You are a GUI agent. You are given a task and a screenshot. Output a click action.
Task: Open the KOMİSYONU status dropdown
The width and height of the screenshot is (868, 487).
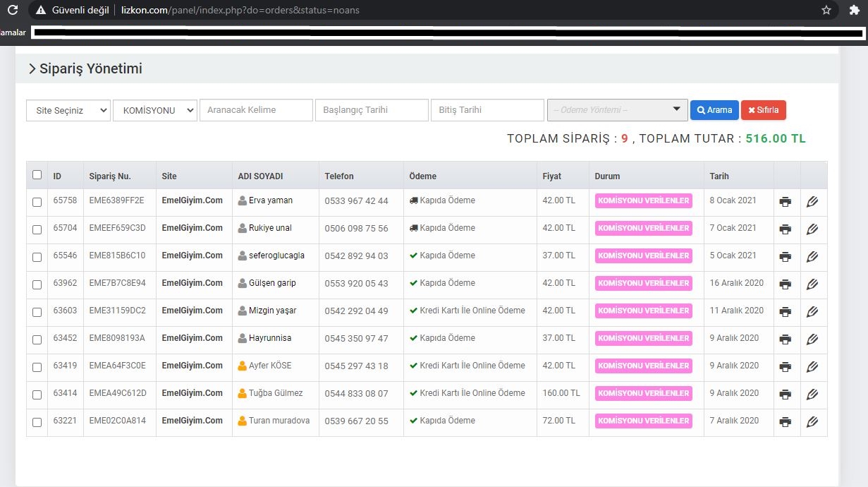155,110
